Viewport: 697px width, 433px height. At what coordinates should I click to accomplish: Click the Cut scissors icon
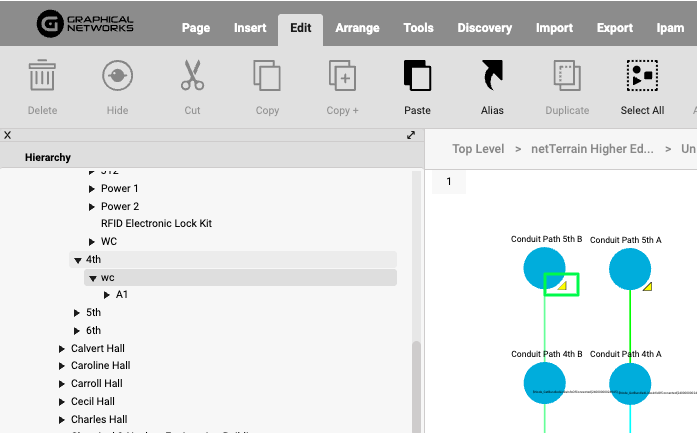click(x=192, y=77)
